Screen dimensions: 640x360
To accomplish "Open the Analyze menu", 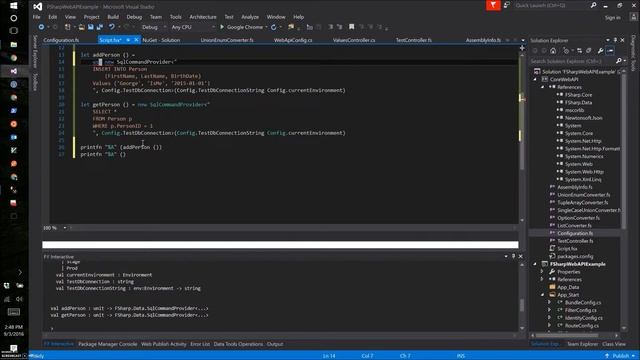I will tap(250, 17).
